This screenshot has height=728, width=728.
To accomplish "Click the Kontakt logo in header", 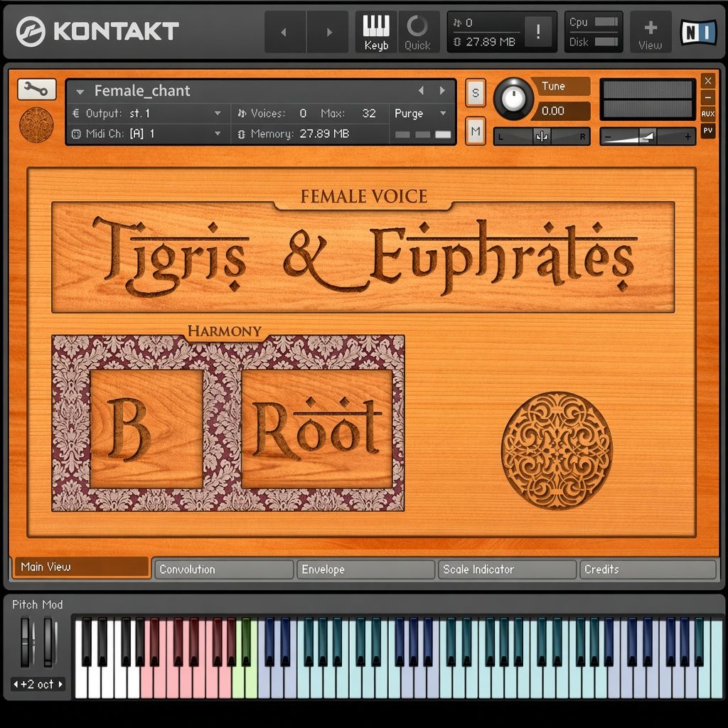I will [x=97, y=31].
